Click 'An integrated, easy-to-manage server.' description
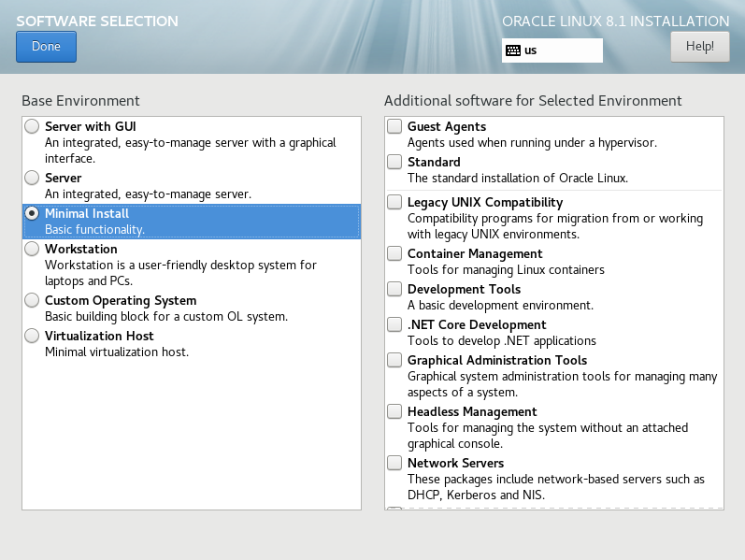This screenshot has height=560, width=745. click(x=149, y=194)
